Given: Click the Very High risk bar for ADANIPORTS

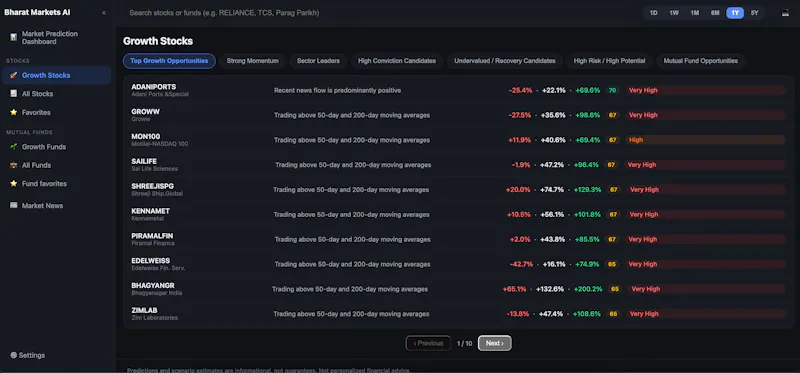Looking at the screenshot, I should 706,90.
